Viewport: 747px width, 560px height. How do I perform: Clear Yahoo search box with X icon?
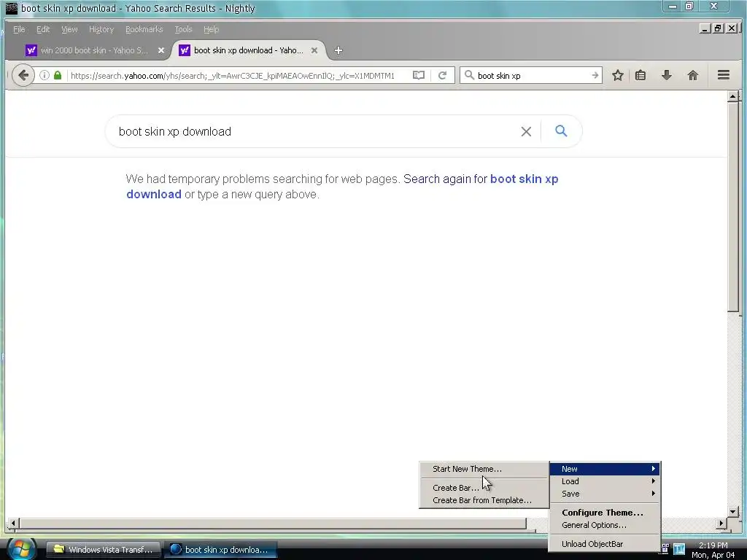click(526, 131)
